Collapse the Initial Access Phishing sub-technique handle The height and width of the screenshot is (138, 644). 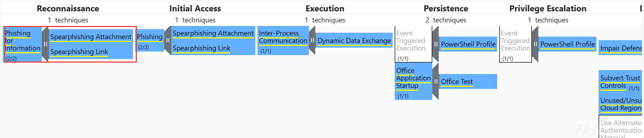tap(168, 40)
